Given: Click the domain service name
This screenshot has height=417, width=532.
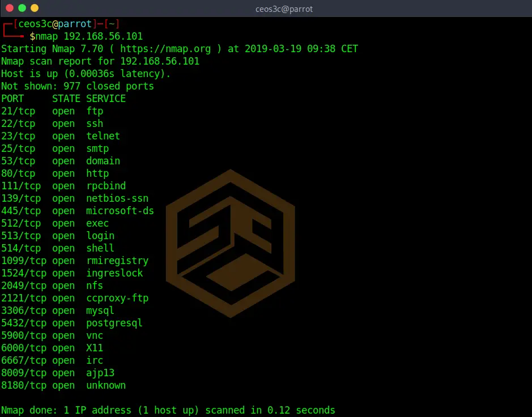Looking at the screenshot, I should 103,161.
